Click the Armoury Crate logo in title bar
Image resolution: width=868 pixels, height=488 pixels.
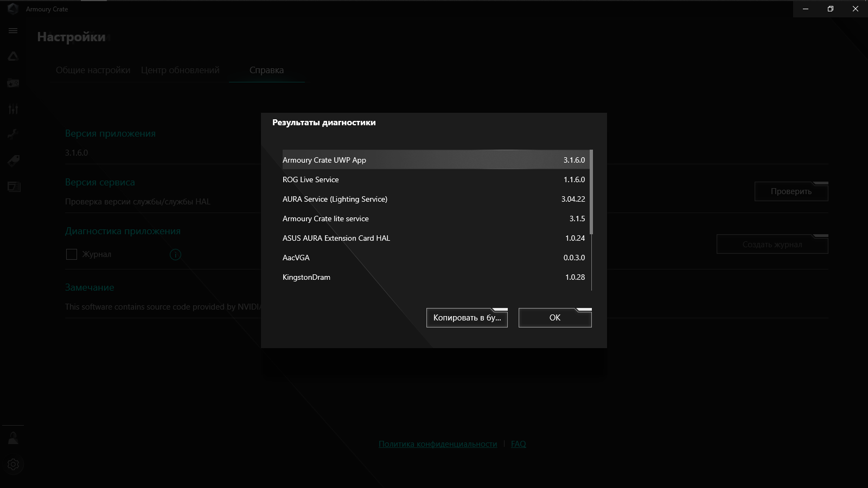[13, 9]
